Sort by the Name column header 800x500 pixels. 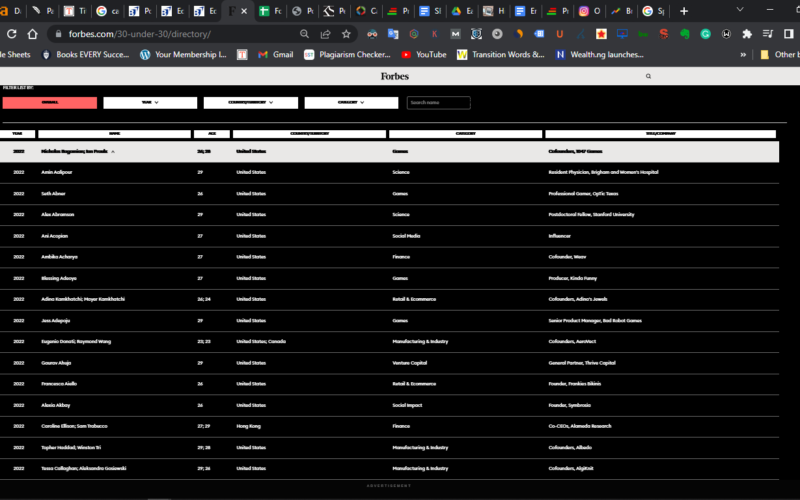pyautogui.click(x=113, y=133)
